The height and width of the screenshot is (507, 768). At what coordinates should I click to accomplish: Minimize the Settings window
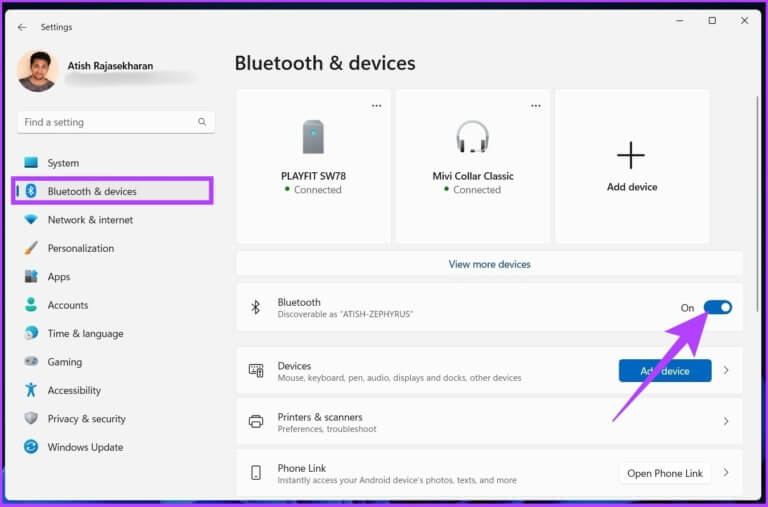pos(680,21)
